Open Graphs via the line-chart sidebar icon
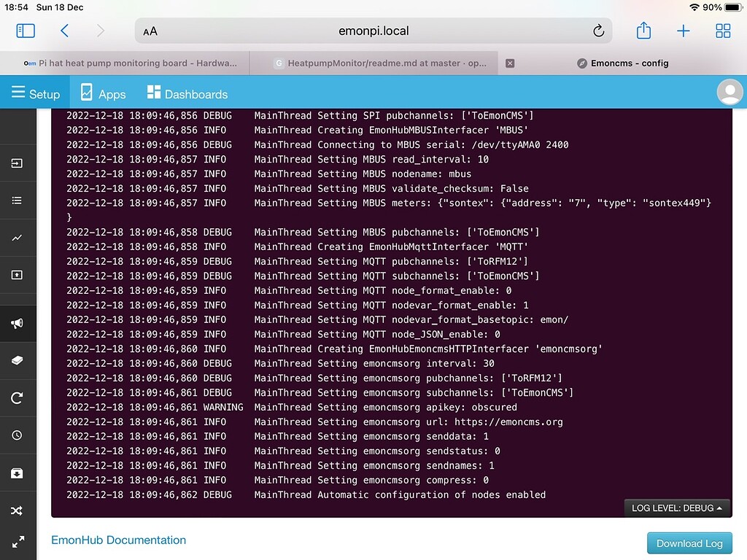Image resolution: width=747 pixels, height=560 pixels. [17, 238]
